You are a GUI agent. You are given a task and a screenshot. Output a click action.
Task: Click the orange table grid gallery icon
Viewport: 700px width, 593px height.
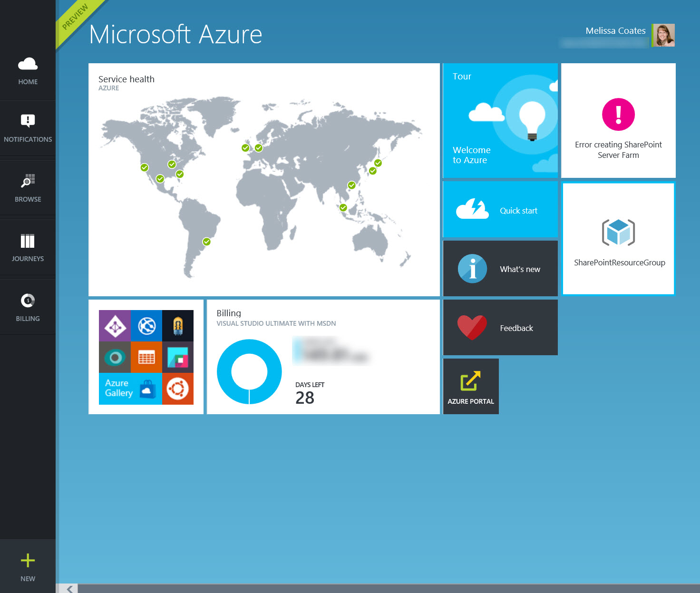click(x=146, y=357)
